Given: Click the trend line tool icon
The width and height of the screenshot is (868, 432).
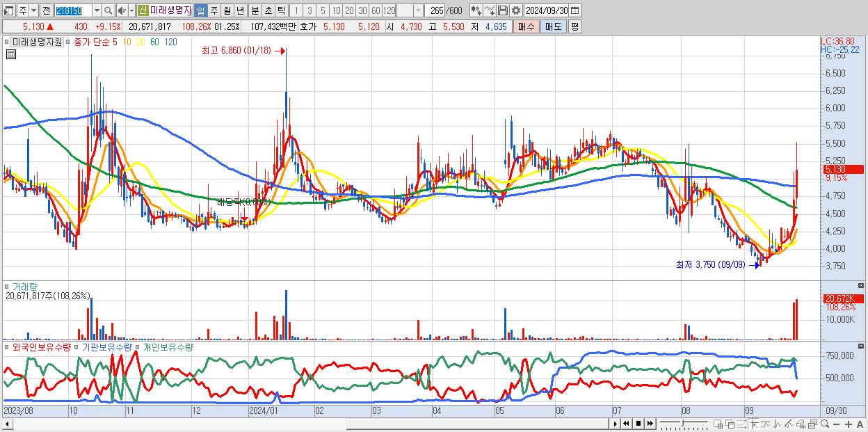Looking at the screenshot, I should click(x=766, y=424).
